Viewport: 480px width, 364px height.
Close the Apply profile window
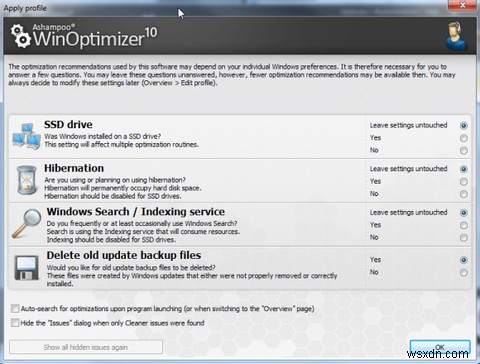462,5
